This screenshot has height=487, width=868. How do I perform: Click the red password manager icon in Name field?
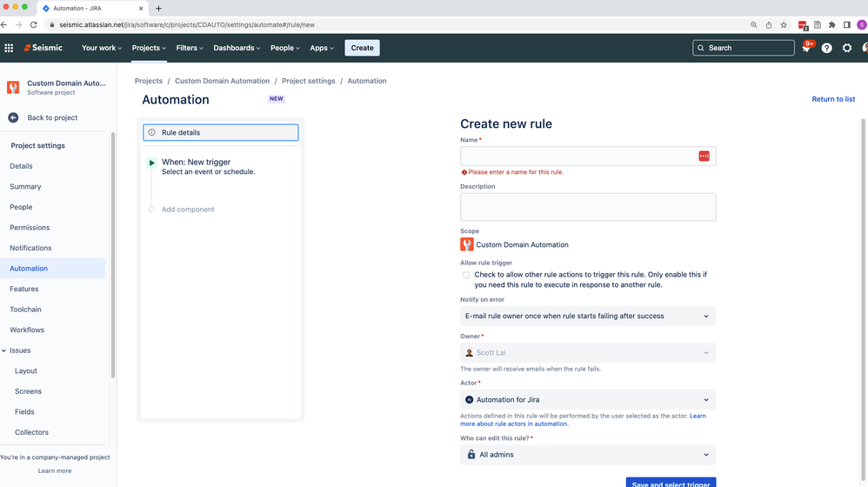[704, 156]
